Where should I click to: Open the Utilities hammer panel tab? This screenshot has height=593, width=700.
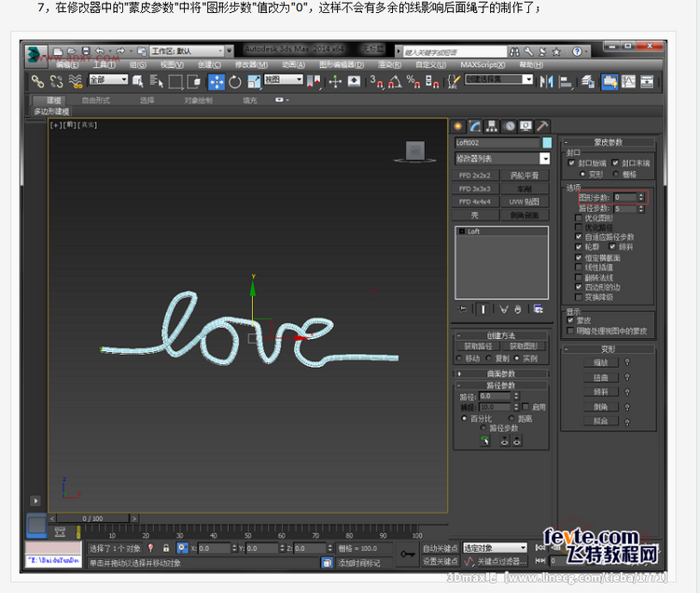point(542,126)
